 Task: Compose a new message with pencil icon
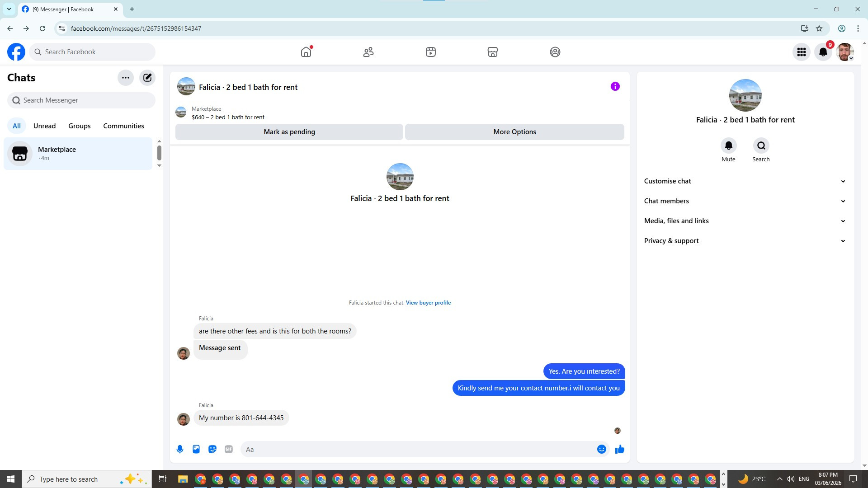[147, 78]
